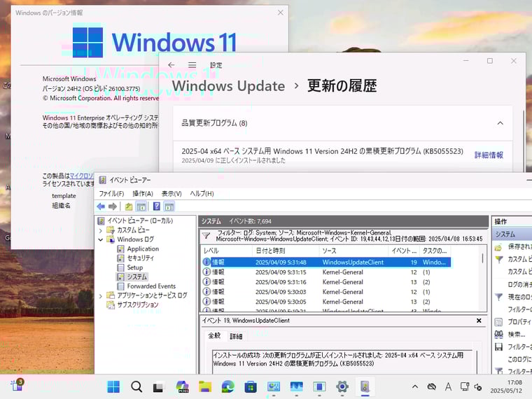Sort by the 日付と時刻 column header
This screenshot has width=532, height=399.
point(286,251)
